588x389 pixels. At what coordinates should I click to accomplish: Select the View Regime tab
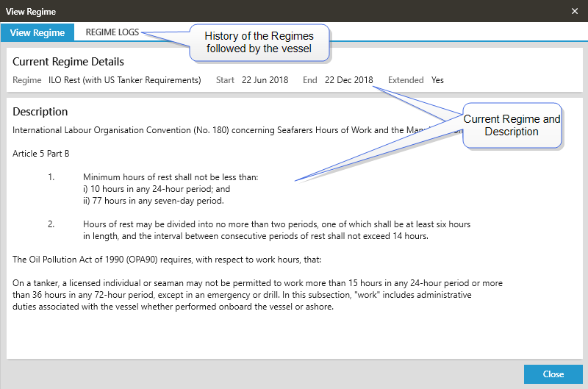tap(37, 32)
